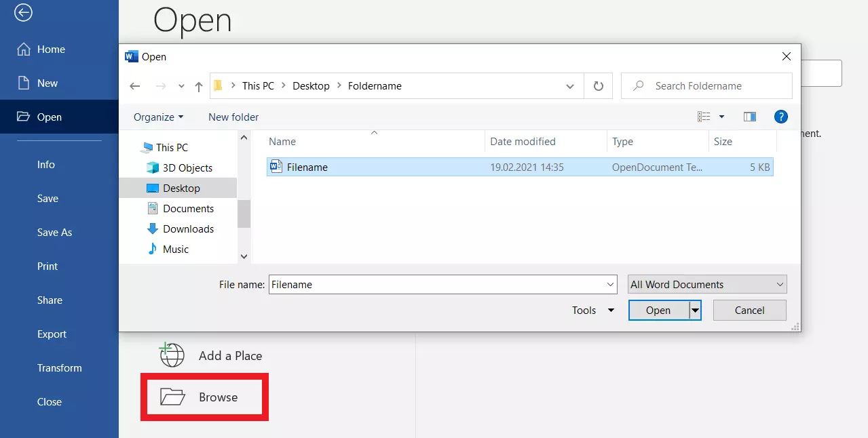Click the New folder button
This screenshot has width=868, height=438.
[233, 117]
